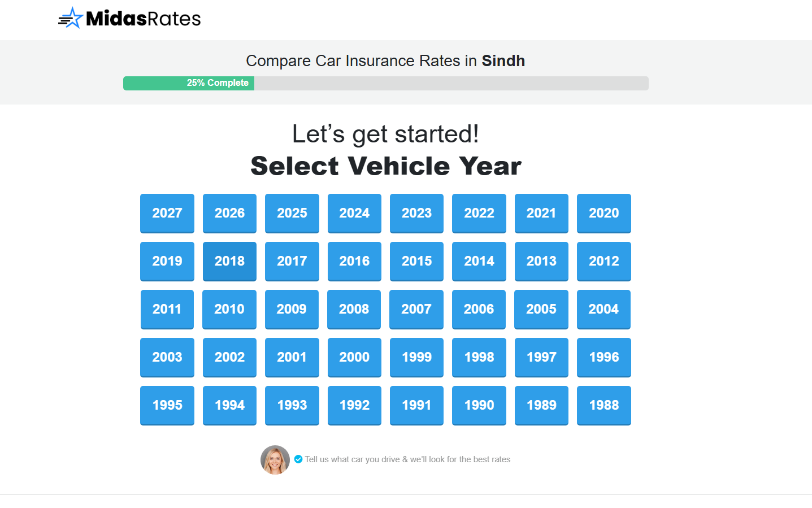Click the blue verified checkmark icon
Screen dimensions: 812x508
point(298,459)
